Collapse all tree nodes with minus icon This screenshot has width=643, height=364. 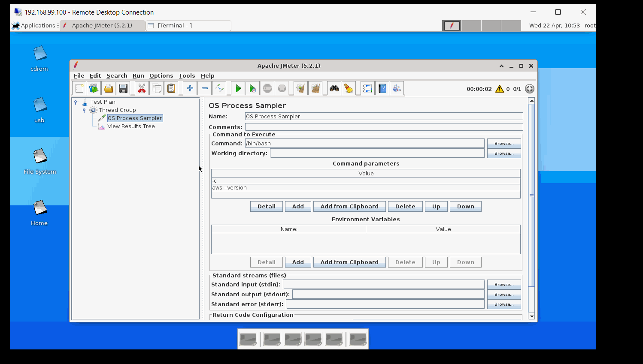204,88
